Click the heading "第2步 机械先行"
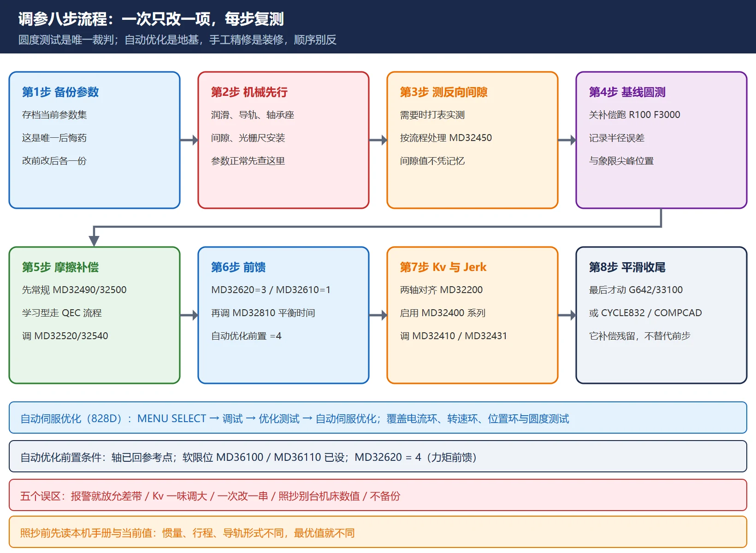 click(249, 92)
